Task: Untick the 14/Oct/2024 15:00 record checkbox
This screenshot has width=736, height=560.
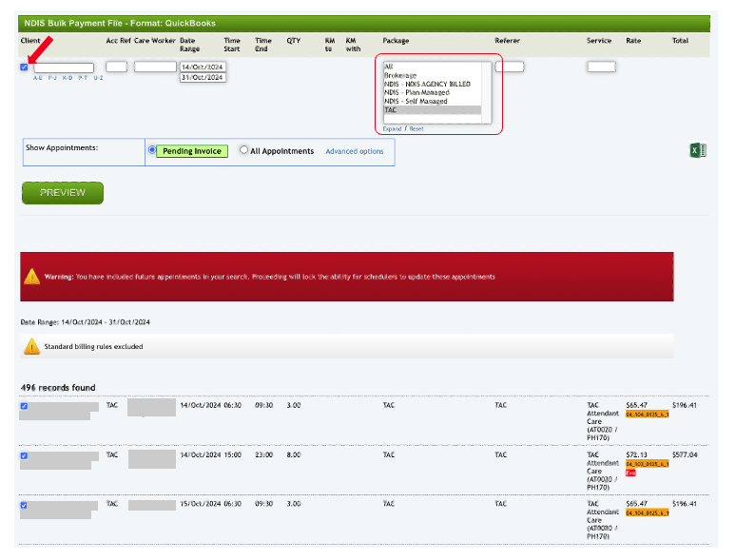Action: (x=24, y=455)
